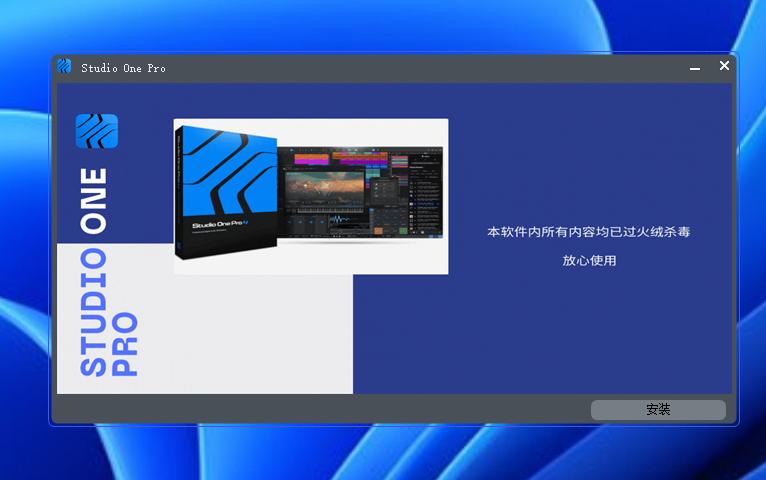Click the 安装 install button
Screen dimensions: 766x480
[658, 410]
